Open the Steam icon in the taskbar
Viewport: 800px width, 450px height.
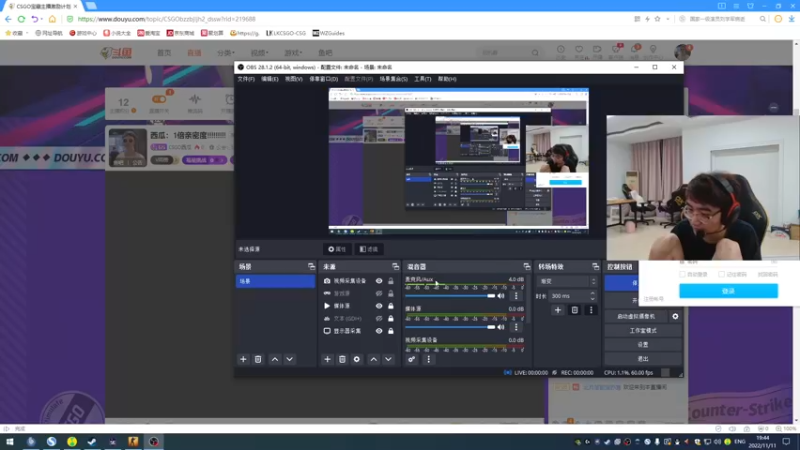click(x=92, y=442)
